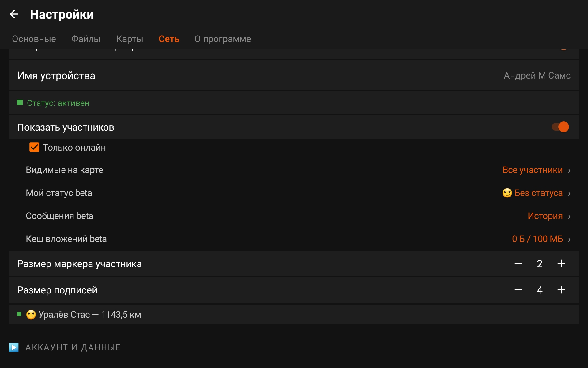588x368 pixels.
Task: Select participant Уралёв Стас entry
Action: pyautogui.click(x=89, y=315)
